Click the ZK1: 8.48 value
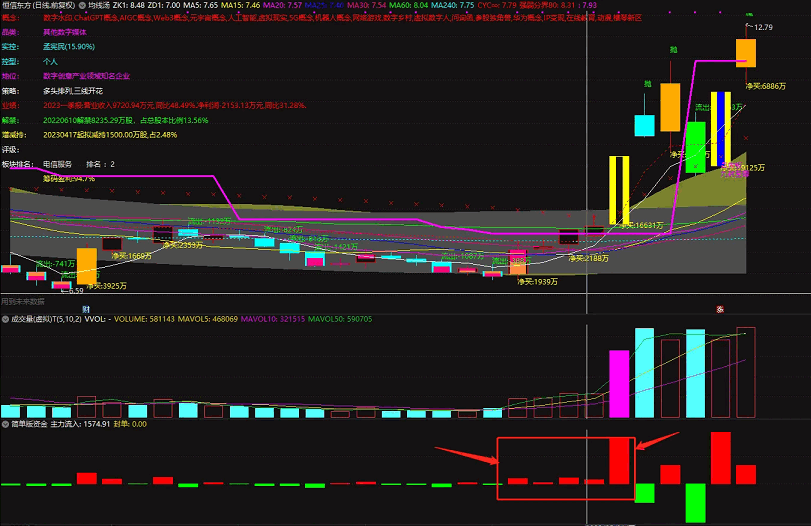Screen dimensions: 811x526 click(129, 5)
